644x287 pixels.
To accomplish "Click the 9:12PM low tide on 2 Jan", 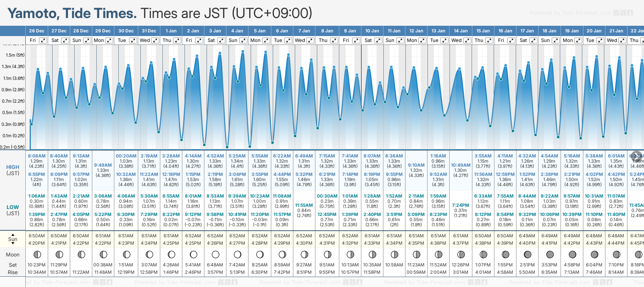I will coord(193,215).
